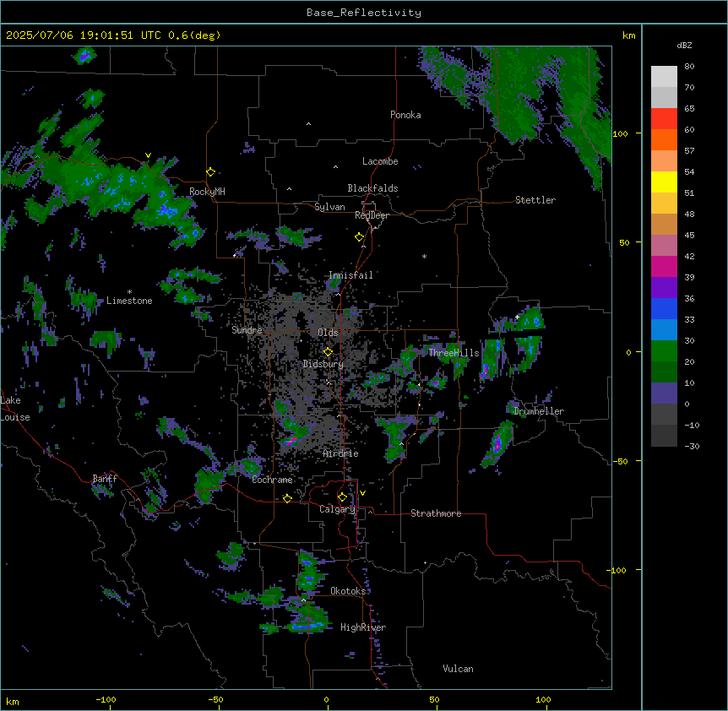Image resolution: width=728 pixels, height=711 pixels.
Task: Click the Strathmore city label
Action: (x=436, y=513)
